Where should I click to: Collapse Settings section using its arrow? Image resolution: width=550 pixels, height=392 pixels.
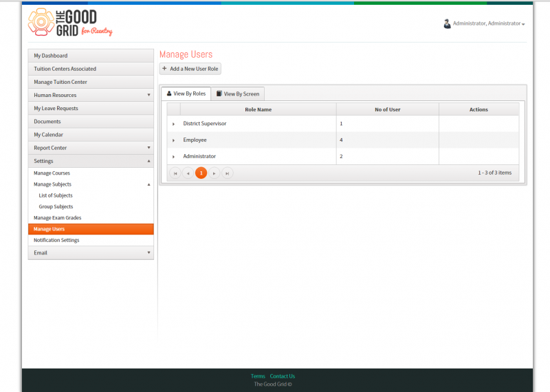coord(148,161)
